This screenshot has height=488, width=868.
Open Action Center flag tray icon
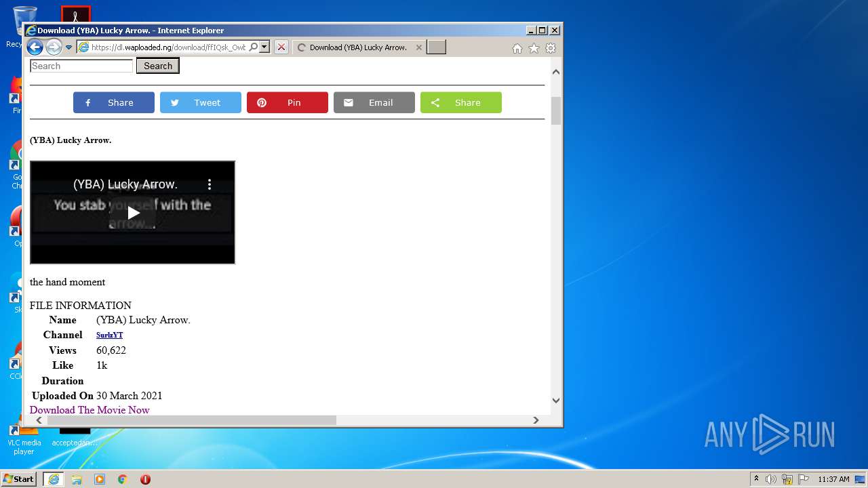(803, 479)
